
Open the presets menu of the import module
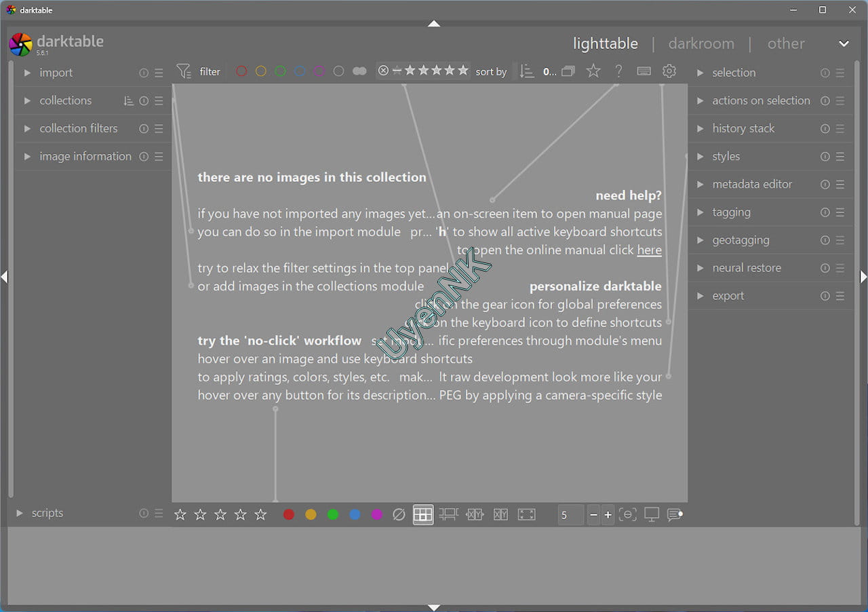coord(159,73)
